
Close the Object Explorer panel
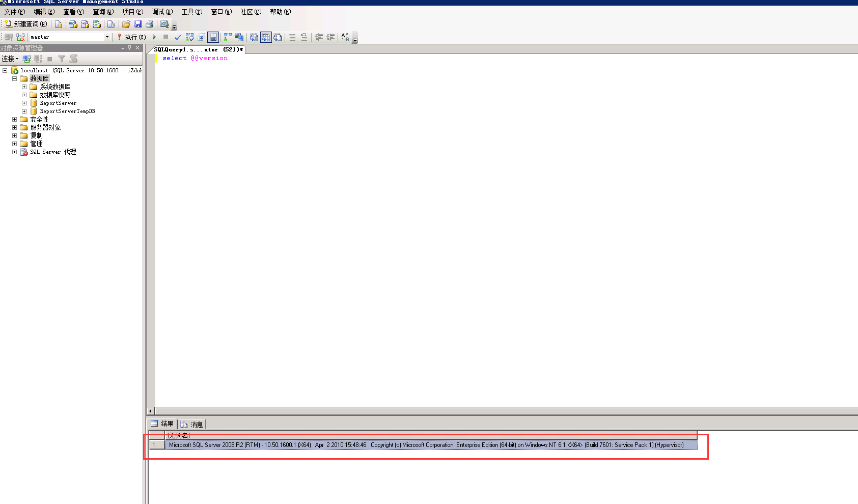tap(137, 48)
